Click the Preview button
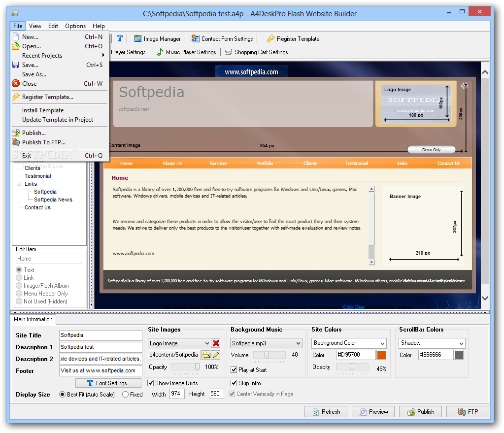The width and height of the screenshot is (504, 433). click(373, 412)
